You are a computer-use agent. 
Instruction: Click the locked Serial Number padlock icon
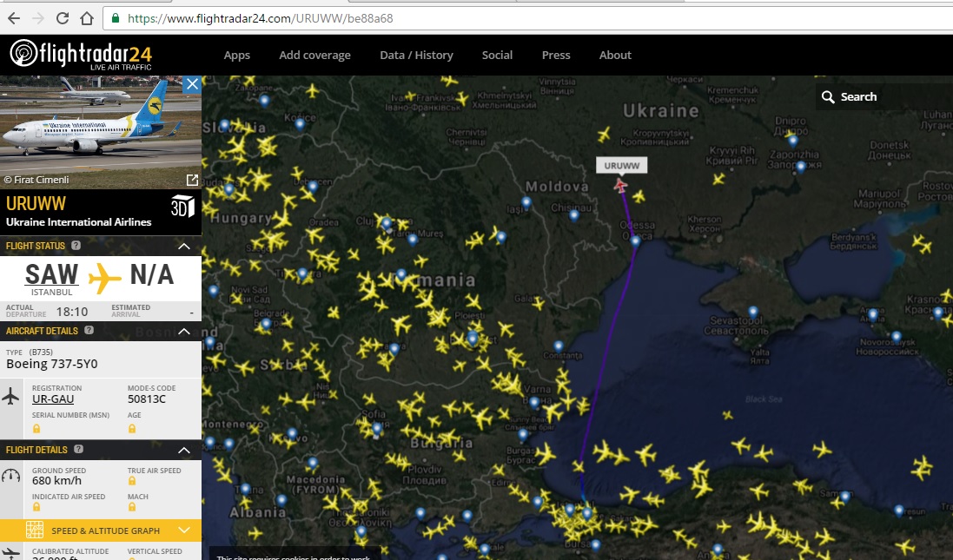click(36, 429)
